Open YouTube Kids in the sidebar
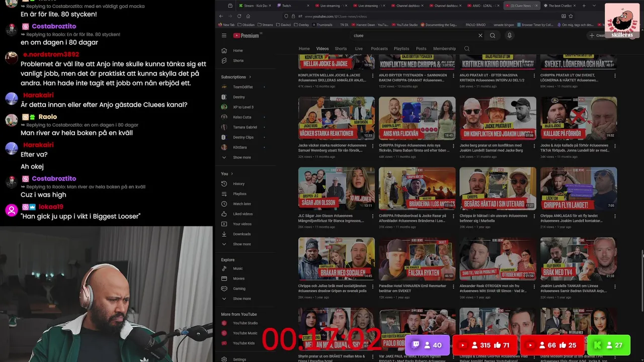 pos(244,343)
